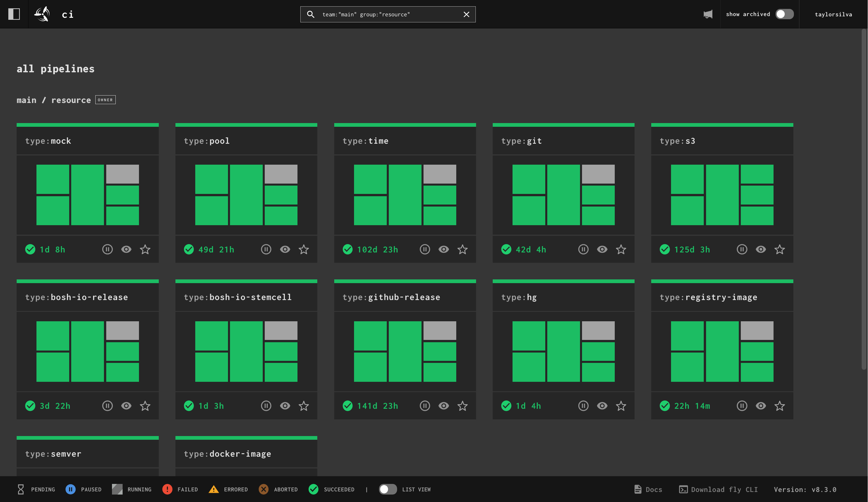The width and height of the screenshot is (868, 502).
Task: Open the type:git pipeline title
Action: 521,141
